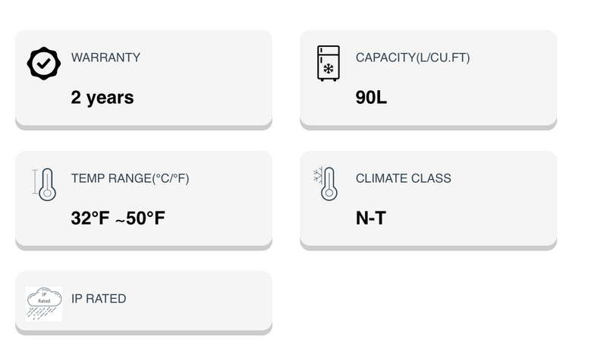Screen dimensions: 607x364
Task: Click the "2 years" warranty value
Action: click(102, 98)
